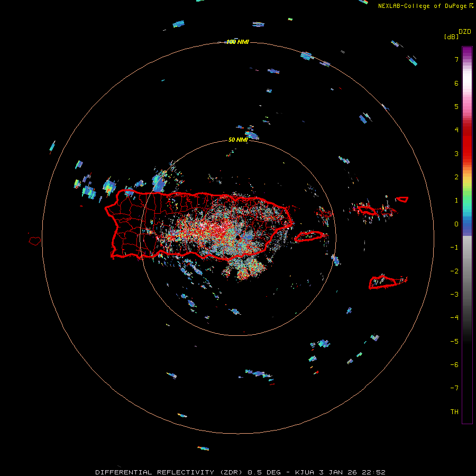Click the KJUA station identifier in caption
This screenshot has height=476, width=476.
[304, 472]
